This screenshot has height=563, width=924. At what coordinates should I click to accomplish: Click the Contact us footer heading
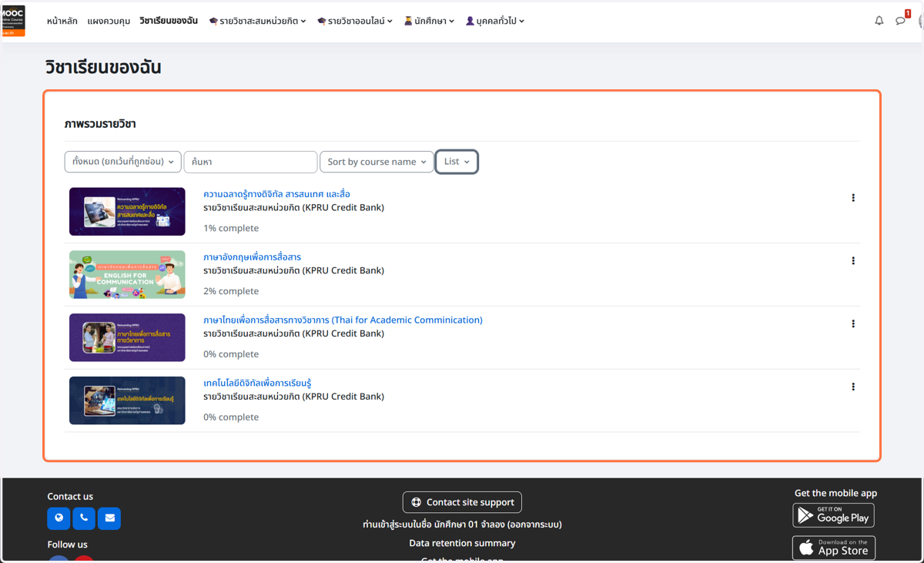click(x=70, y=497)
